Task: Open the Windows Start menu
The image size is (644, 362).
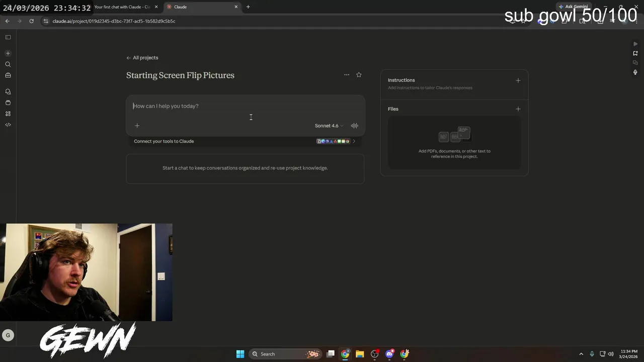Action: tap(240, 354)
